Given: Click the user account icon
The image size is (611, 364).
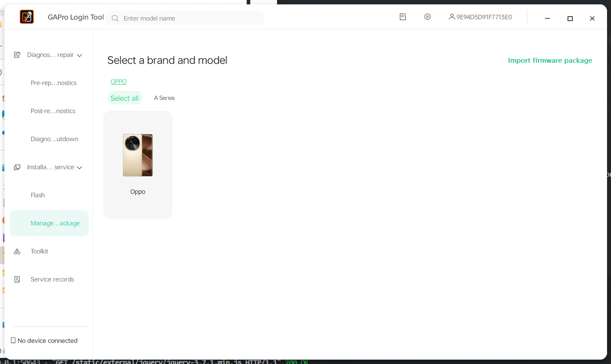Looking at the screenshot, I should tap(452, 17).
